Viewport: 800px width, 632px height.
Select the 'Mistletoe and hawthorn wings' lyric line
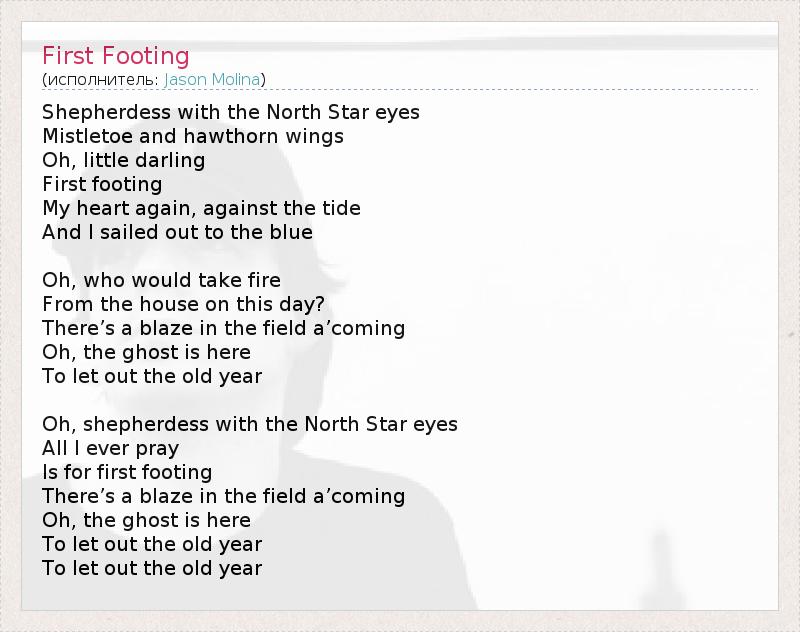pos(193,136)
